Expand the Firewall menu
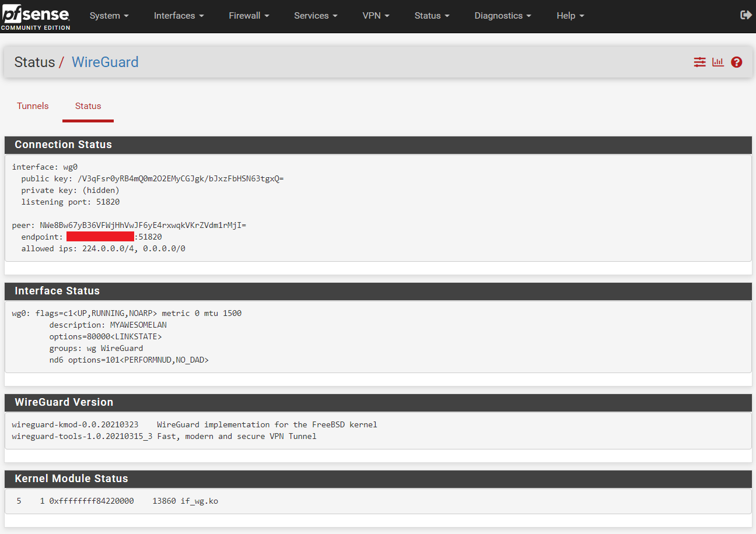This screenshot has height=534, width=756. click(249, 16)
